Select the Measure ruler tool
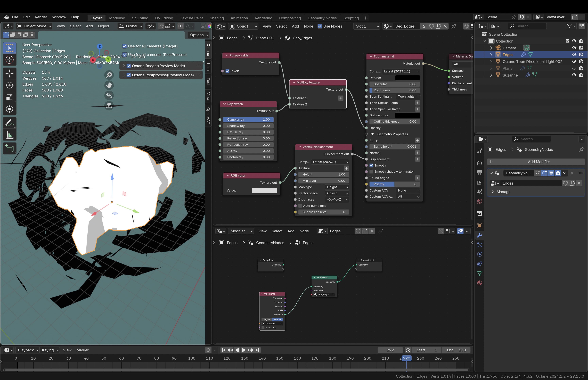 coord(9,135)
